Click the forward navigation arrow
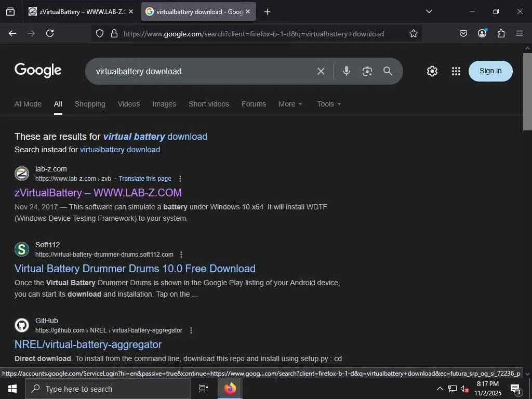This screenshot has width=532, height=399. coord(31,33)
